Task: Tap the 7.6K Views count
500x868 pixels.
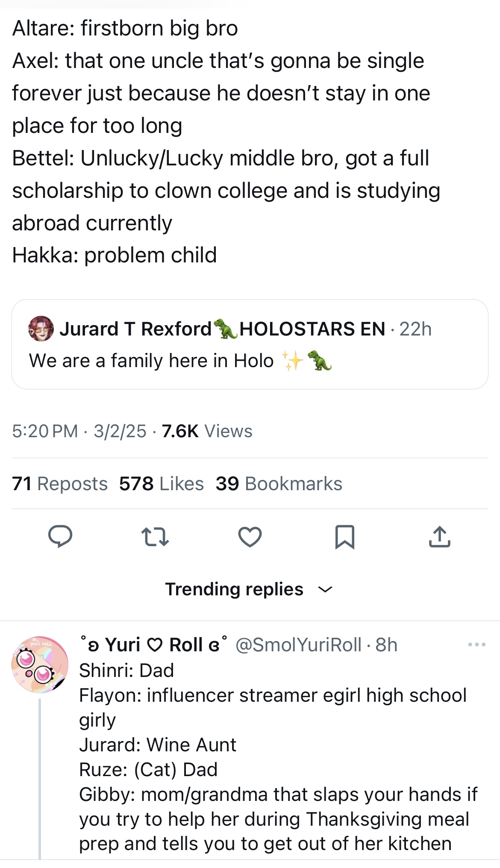Action: click(207, 431)
